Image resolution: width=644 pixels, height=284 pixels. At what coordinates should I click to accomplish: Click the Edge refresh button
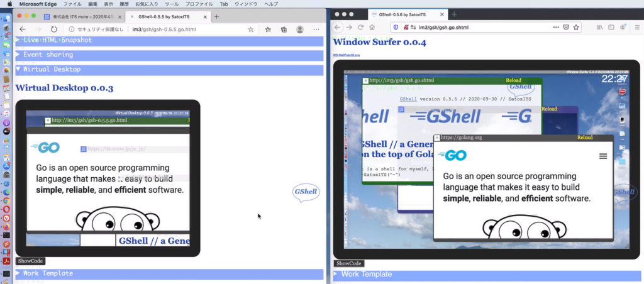(x=54, y=29)
